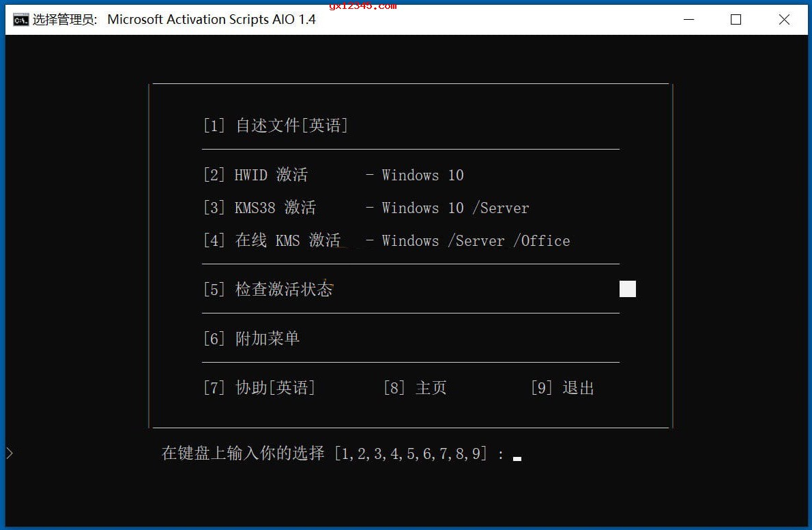Viewport: 812px width, 530px height.
Task: Click the '- Windows 10 /Server' description text
Action: (448, 208)
